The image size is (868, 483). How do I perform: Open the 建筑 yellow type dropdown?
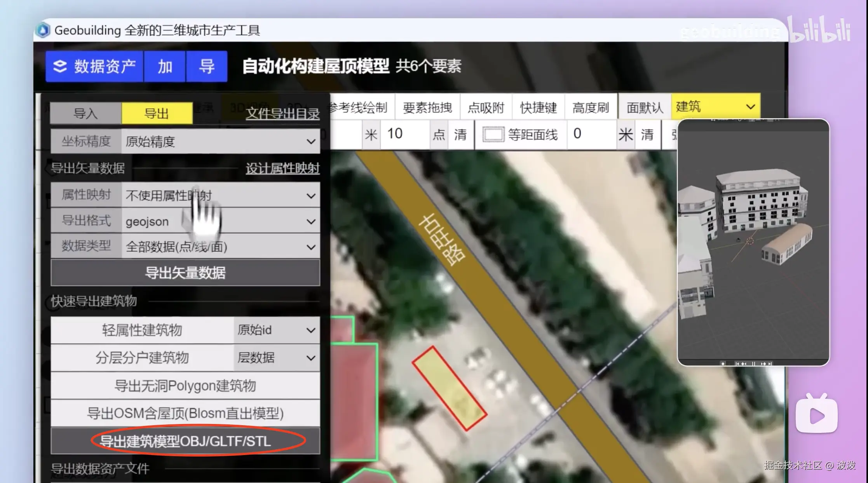pyautogui.click(x=715, y=106)
